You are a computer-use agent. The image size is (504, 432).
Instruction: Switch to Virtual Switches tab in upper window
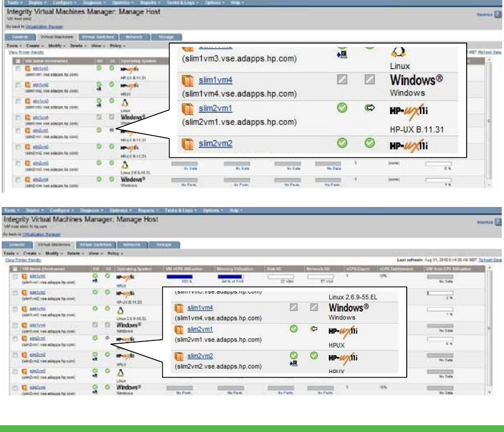tap(98, 37)
